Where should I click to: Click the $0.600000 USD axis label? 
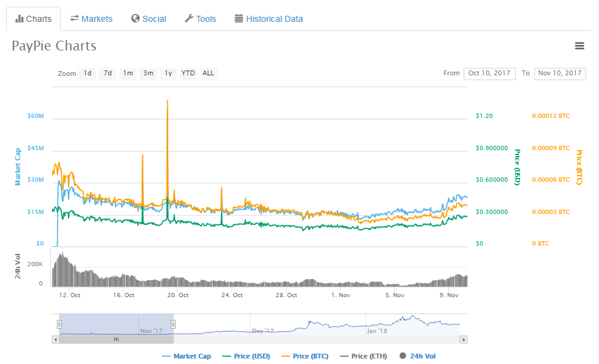[492, 179]
